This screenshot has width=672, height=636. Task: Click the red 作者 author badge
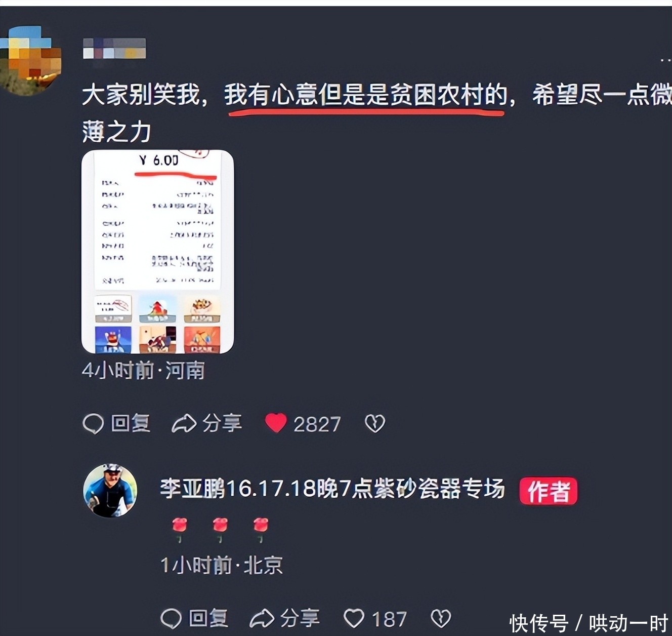(549, 491)
